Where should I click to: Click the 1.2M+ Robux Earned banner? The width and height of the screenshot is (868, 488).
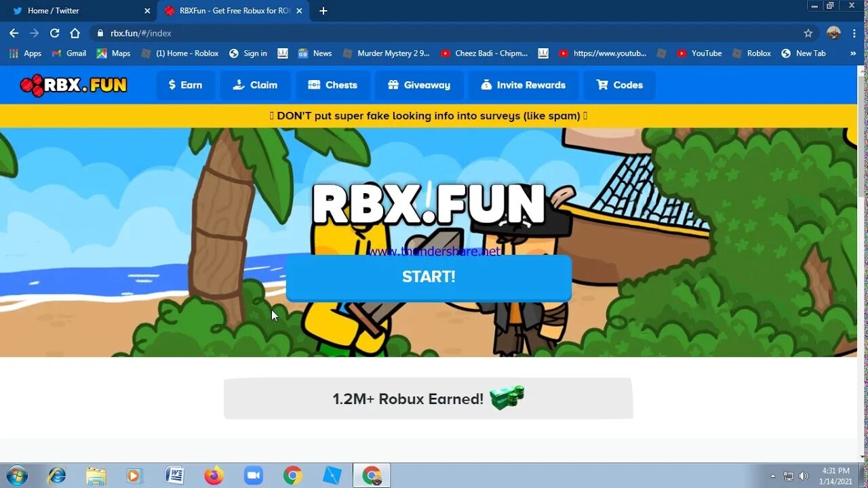[x=429, y=399]
